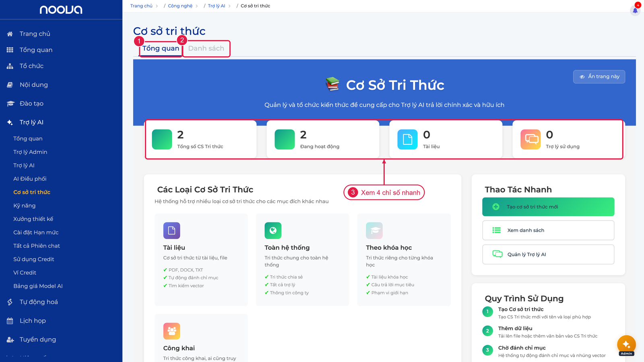644x362 pixels.
Task: Click the green icon of Tổng số CS Tri thức
Action: [x=162, y=139]
